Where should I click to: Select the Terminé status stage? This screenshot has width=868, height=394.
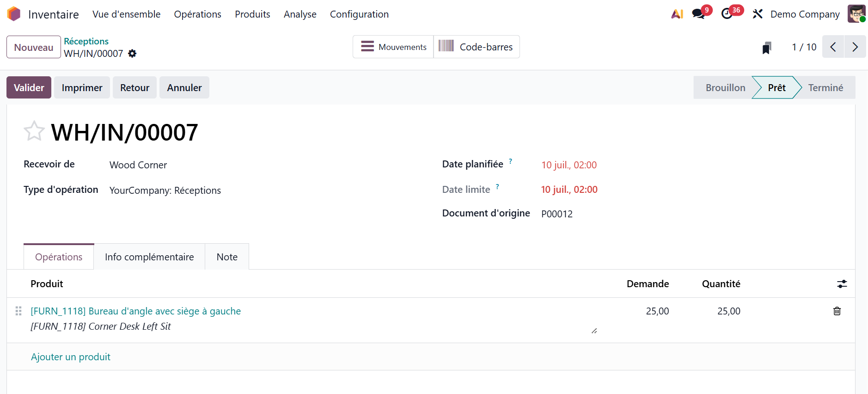[825, 87]
